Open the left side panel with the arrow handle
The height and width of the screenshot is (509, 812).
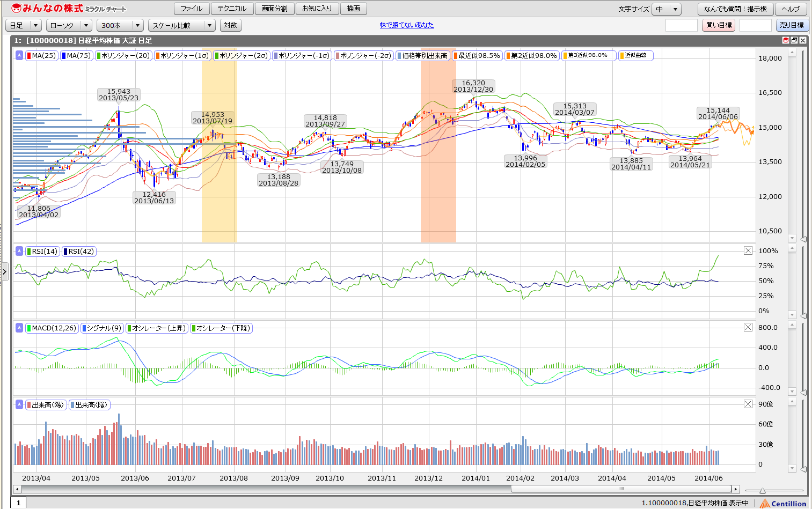click(4, 272)
